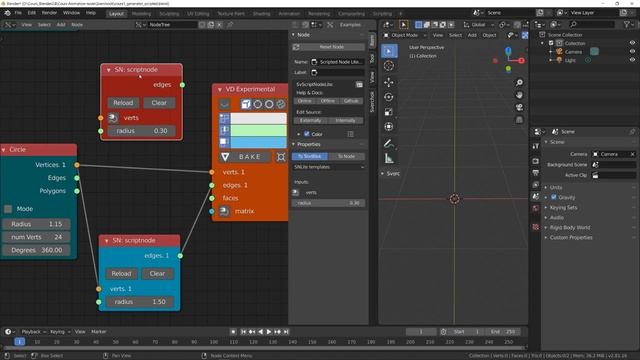Toggle the Color checkbox in Node panel
The height and width of the screenshot is (360, 640).
(307, 134)
